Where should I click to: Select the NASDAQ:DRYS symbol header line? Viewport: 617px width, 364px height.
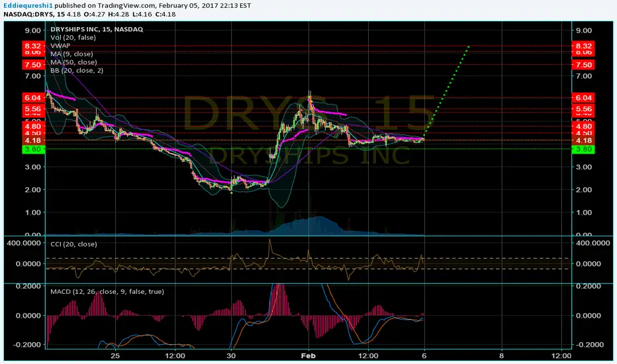tap(90, 14)
